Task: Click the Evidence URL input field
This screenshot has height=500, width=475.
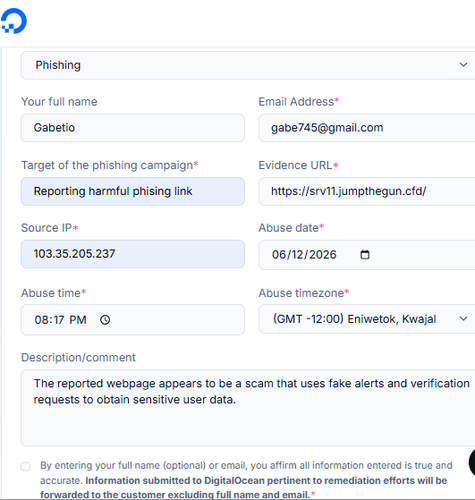Action: click(x=367, y=191)
